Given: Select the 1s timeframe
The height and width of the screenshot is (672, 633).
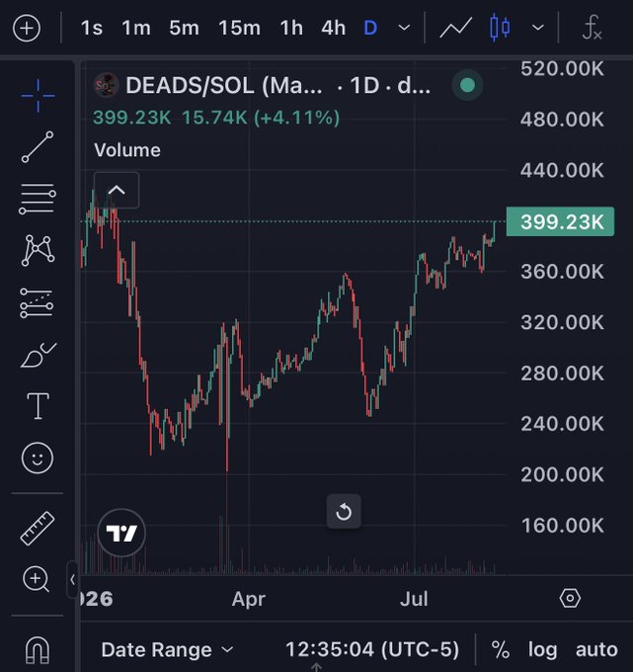Looking at the screenshot, I should pyautogui.click(x=92, y=29).
